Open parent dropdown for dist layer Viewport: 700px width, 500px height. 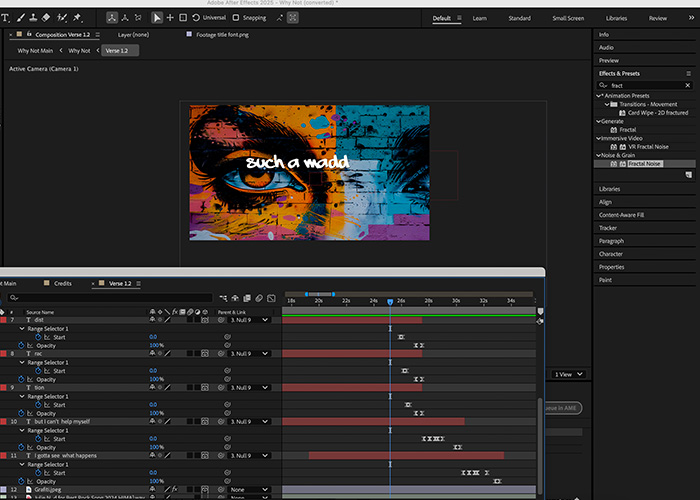point(249,320)
